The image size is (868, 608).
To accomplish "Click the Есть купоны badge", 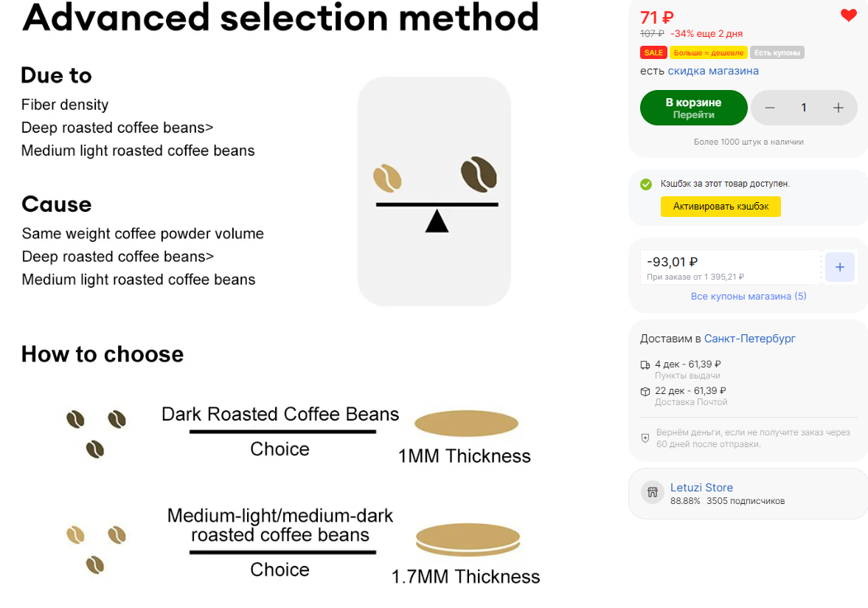I will (x=777, y=52).
